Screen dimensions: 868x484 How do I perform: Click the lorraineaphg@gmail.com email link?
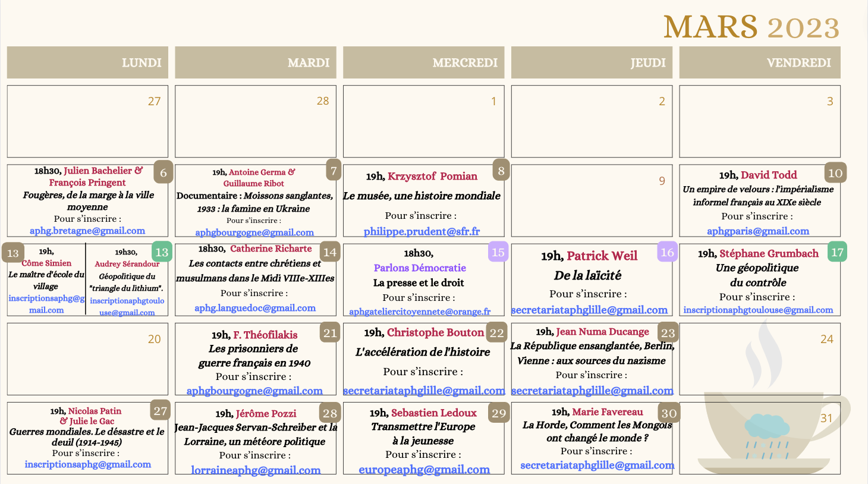(256, 470)
